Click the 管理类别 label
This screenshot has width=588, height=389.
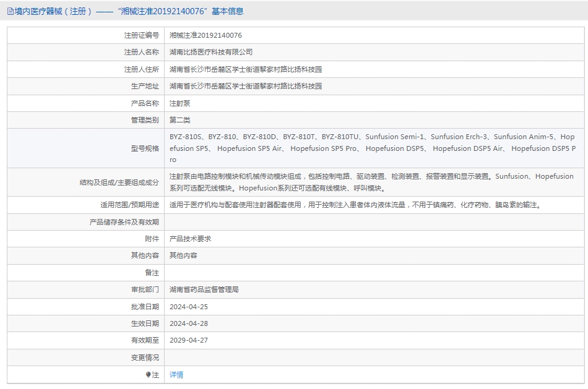click(x=145, y=120)
